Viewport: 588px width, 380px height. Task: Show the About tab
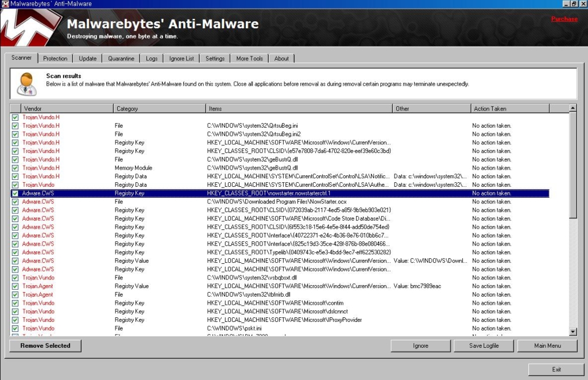(x=281, y=59)
